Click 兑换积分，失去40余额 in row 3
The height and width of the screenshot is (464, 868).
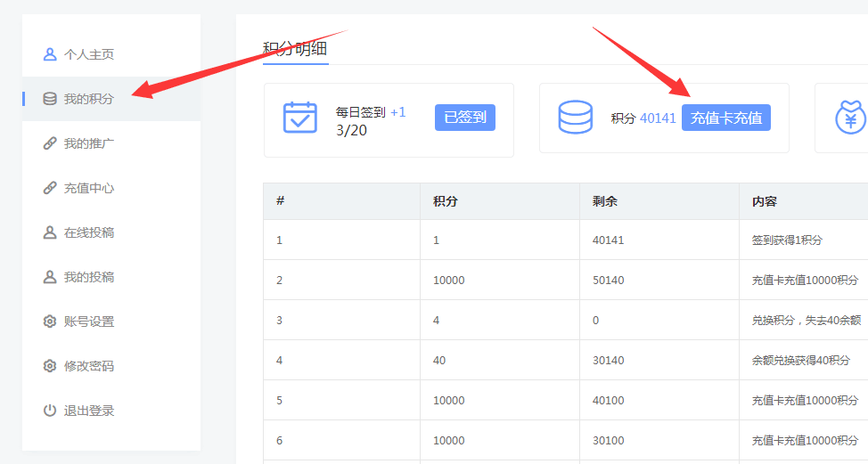806,321
